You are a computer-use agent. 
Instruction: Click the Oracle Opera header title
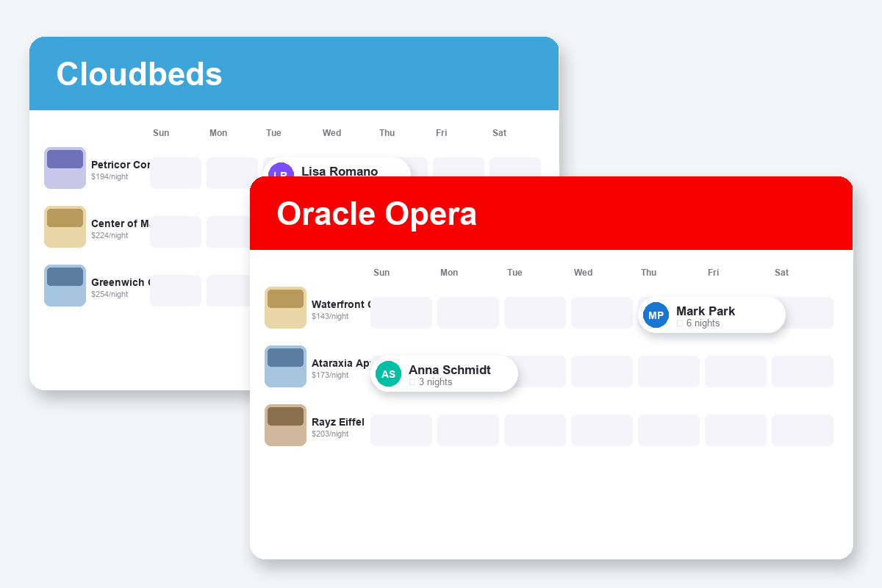point(376,214)
